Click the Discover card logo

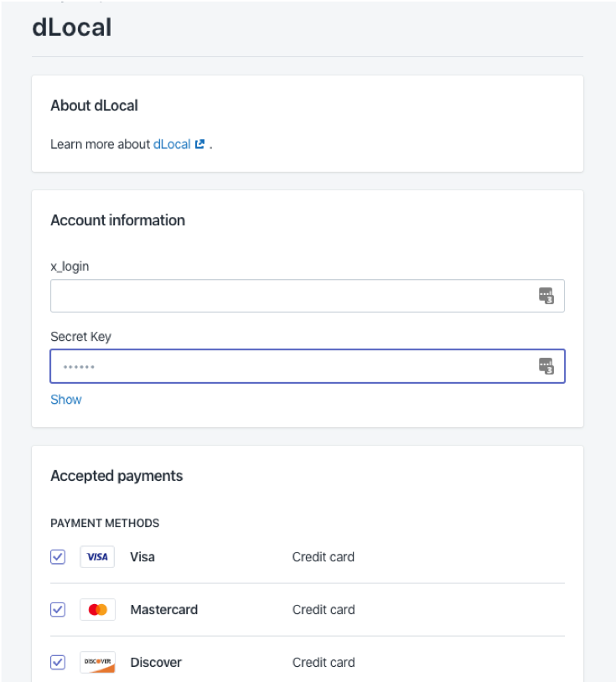pos(97,662)
